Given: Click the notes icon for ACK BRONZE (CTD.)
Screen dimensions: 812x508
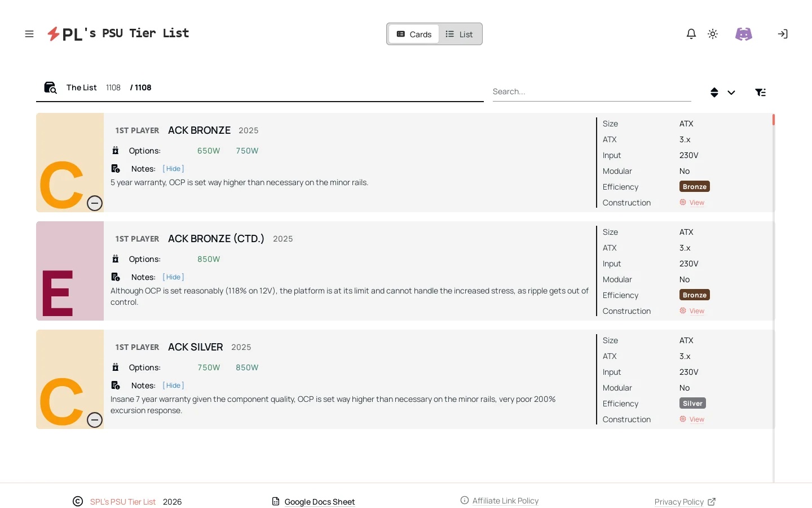Looking at the screenshot, I should click(116, 277).
